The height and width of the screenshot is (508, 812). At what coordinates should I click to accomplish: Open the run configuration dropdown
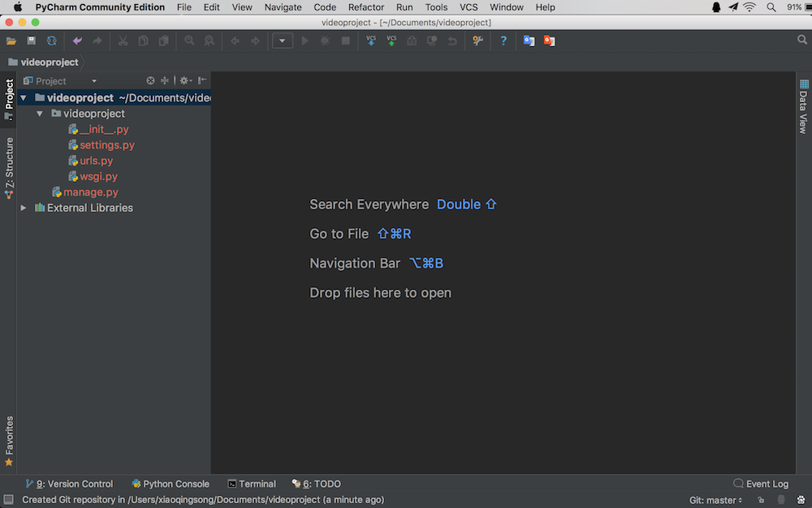coord(283,41)
